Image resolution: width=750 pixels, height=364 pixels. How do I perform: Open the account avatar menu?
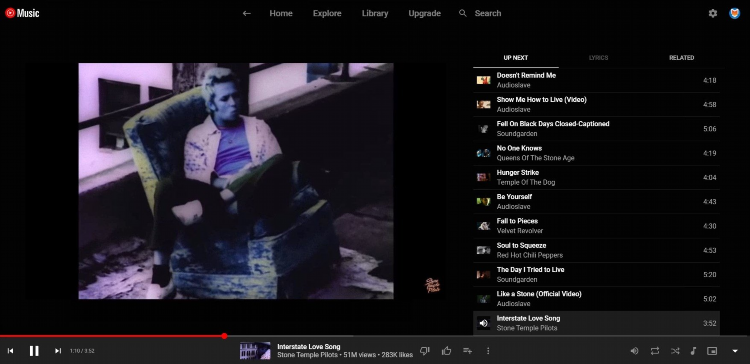pyautogui.click(x=734, y=13)
